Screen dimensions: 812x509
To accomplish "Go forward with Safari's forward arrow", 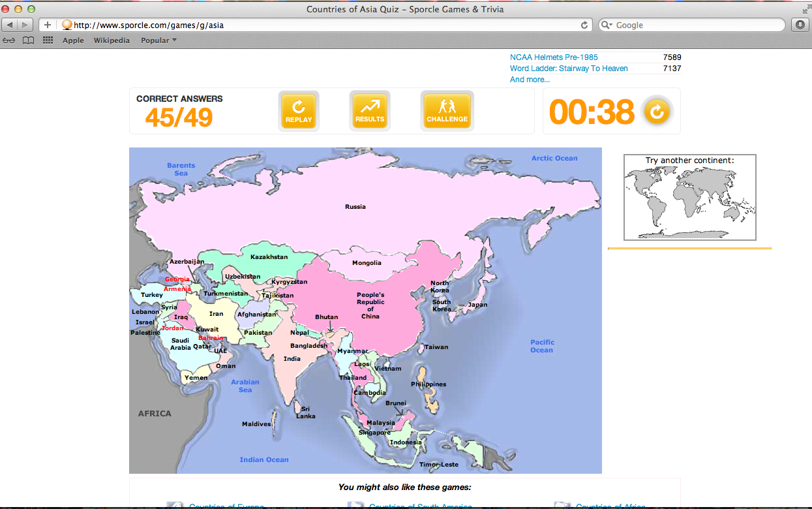I will [x=25, y=25].
